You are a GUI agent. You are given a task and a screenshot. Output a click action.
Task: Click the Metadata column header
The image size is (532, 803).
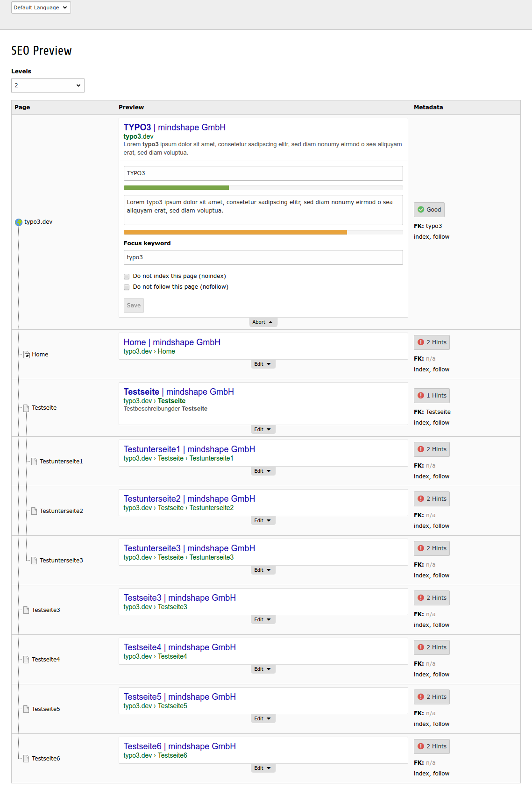[x=428, y=107]
